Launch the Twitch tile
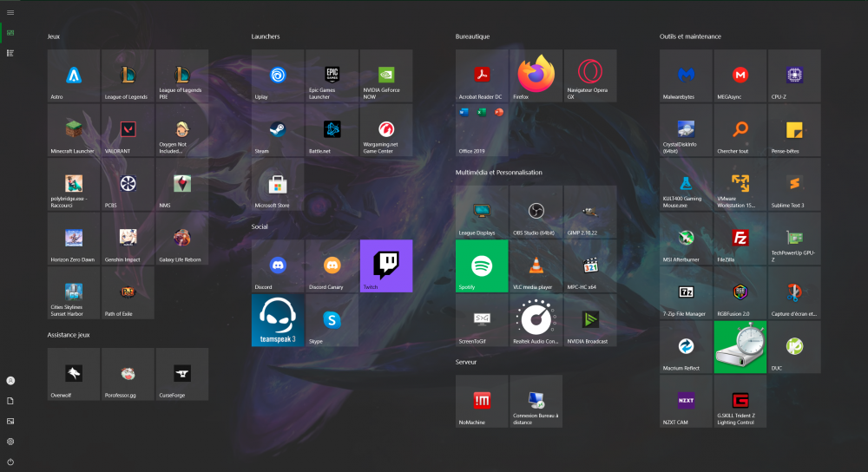Viewport: 868px width, 472px height. tap(386, 265)
